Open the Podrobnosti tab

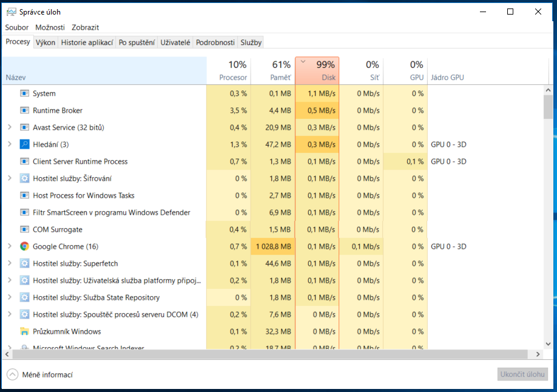click(215, 42)
